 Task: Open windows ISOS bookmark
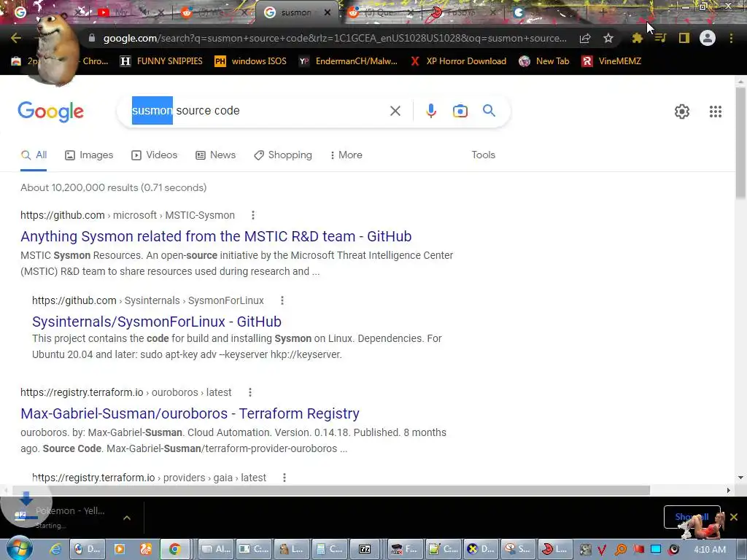coord(251,61)
